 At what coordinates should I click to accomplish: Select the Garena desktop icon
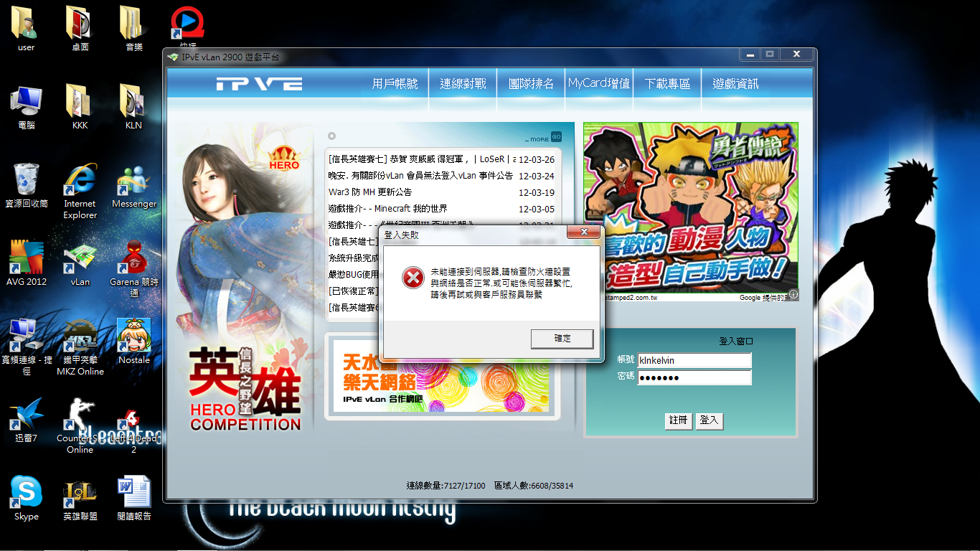(x=134, y=260)
